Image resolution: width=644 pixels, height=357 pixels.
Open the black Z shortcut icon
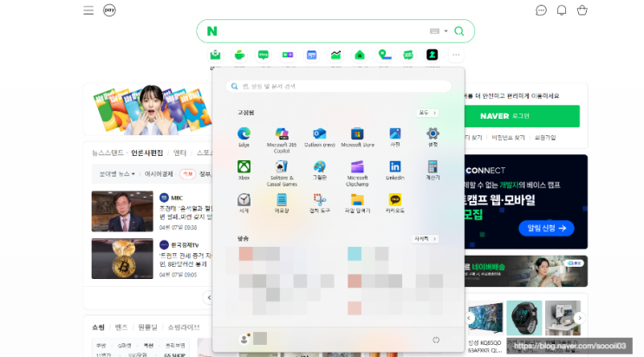(x=432, y=55)
